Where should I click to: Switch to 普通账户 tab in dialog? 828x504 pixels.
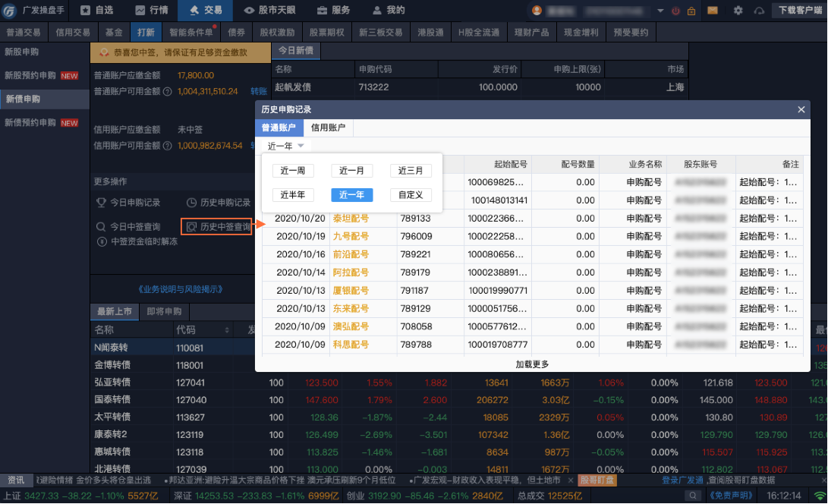[x=279, y=128]
